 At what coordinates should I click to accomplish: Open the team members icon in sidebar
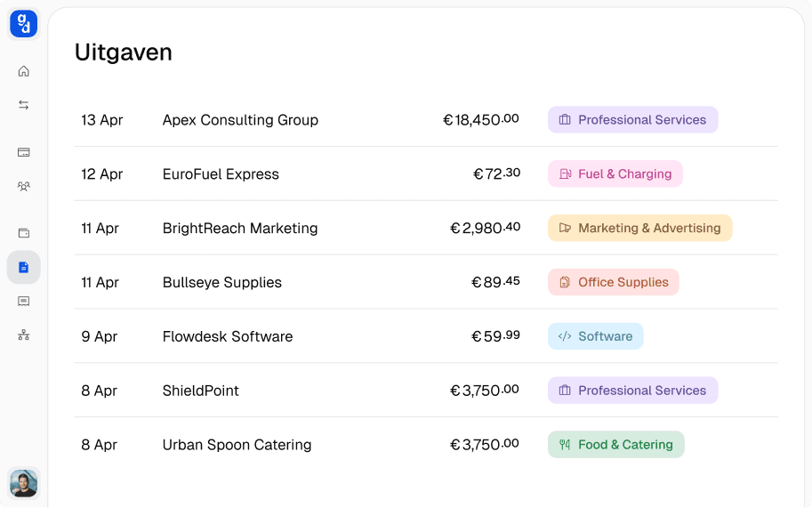click(24, 187)
